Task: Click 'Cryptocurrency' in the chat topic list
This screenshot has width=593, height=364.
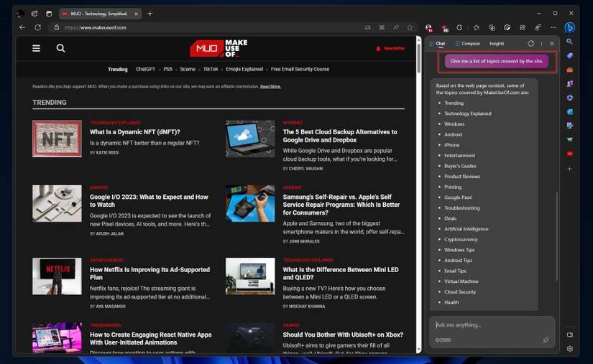Action: (x=461, y=239)
